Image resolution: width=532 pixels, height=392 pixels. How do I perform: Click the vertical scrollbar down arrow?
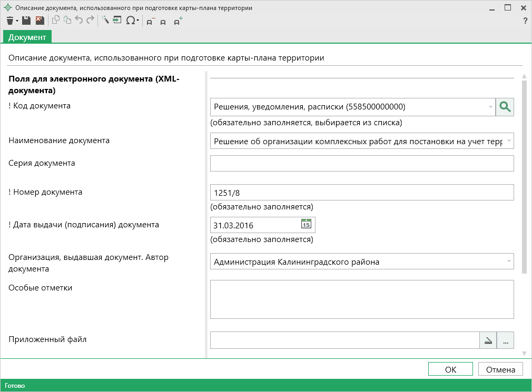coord(524,353)
